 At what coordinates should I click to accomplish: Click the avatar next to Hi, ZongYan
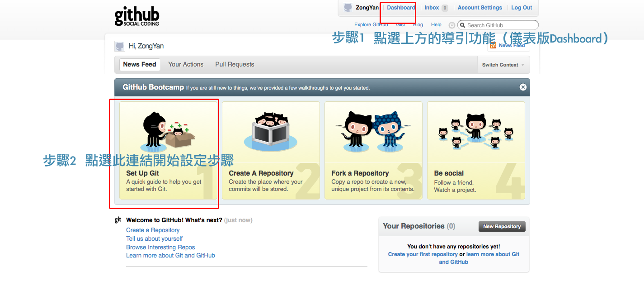[x=120, y=46]
